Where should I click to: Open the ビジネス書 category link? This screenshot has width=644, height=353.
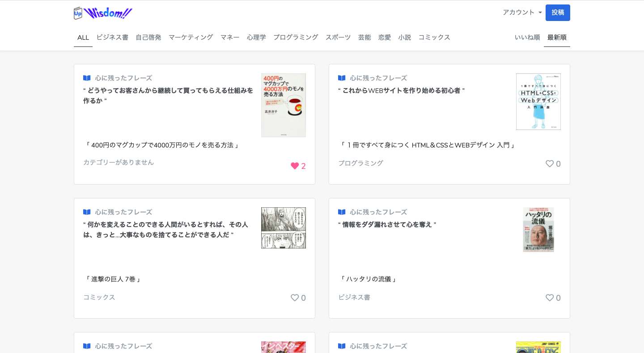pos(112,38)
